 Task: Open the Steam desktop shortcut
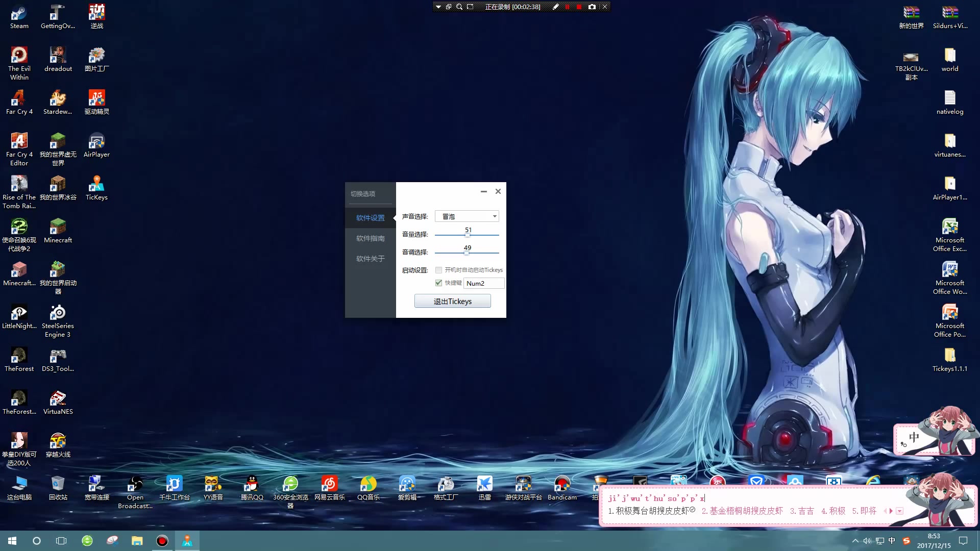point(19,17)
